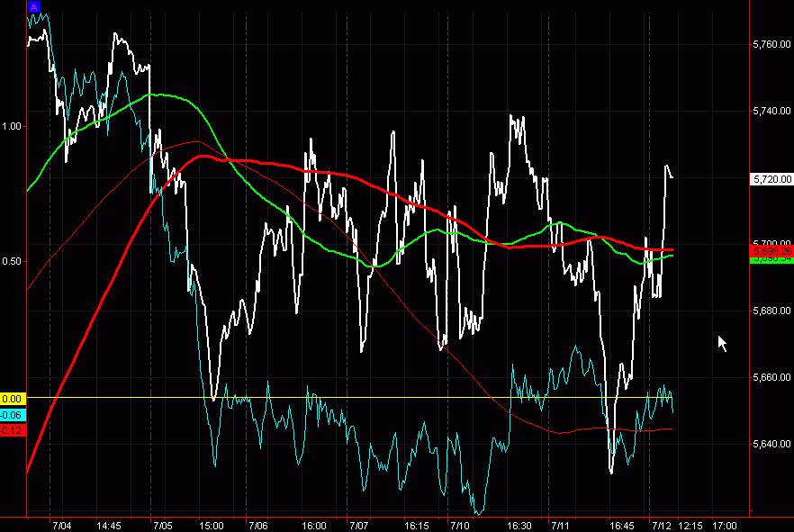Image resolution: width=794 pixels, height=532 pixels.
Task: Select the 7/10 date label
Action: click(460, 526)
